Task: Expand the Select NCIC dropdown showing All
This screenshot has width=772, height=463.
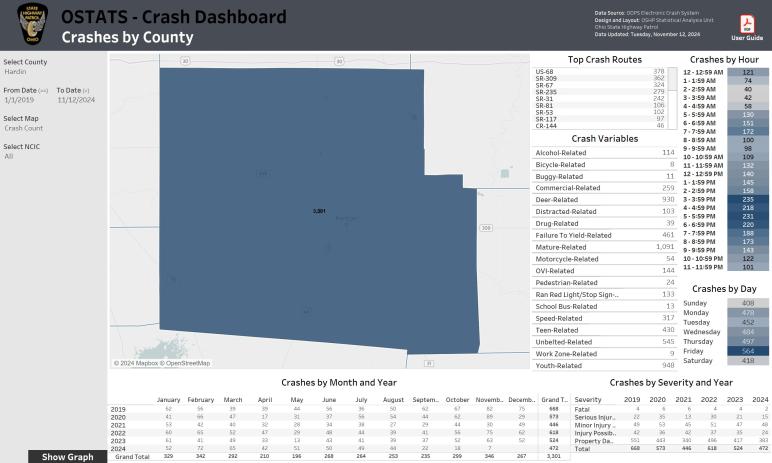Action: click(x=52, y=156)
